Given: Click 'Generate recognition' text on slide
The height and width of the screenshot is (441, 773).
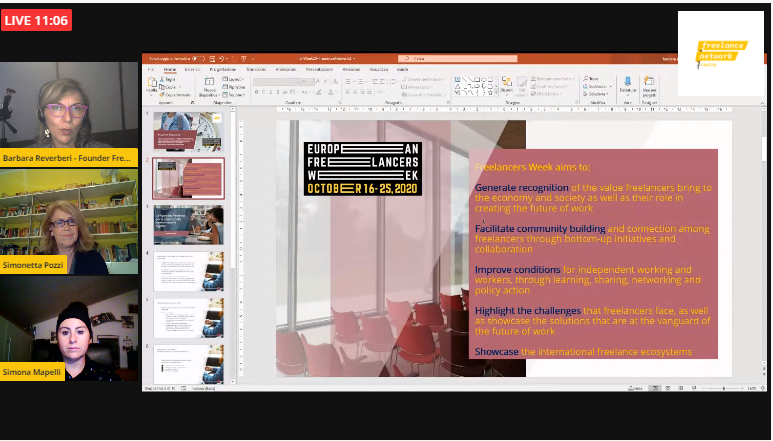Looking at the screenshot, I should (x=522, y=188).
